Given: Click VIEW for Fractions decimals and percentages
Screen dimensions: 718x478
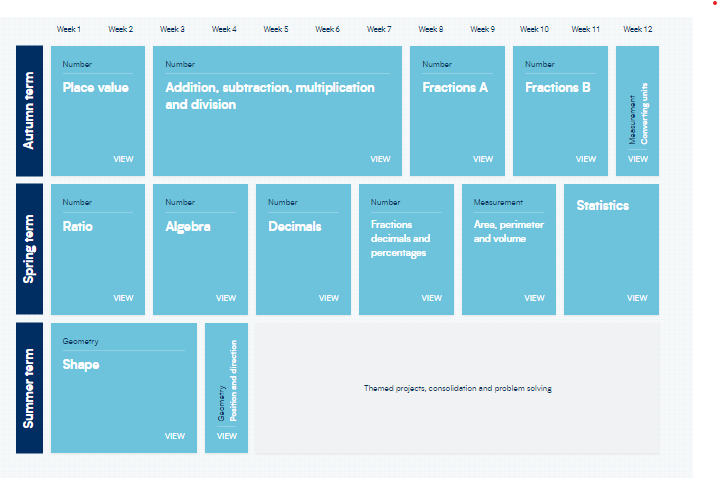Looking at the screenshot, I should 431,298.
